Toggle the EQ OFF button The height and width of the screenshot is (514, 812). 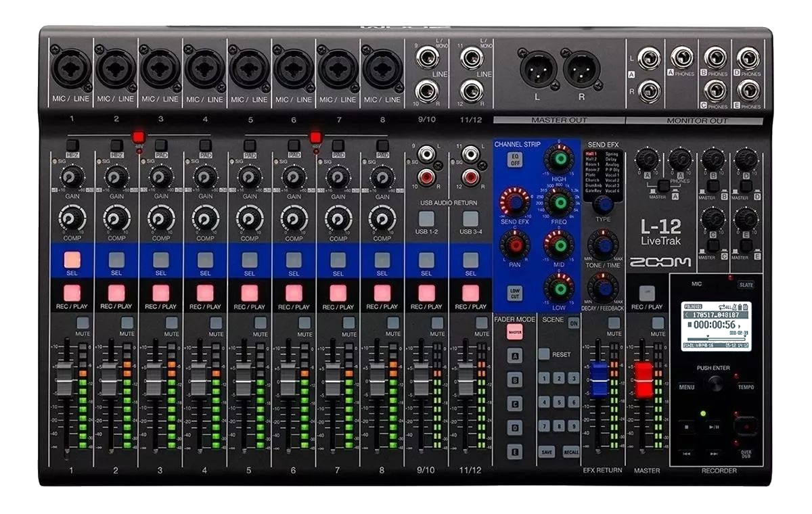(514, 160)
